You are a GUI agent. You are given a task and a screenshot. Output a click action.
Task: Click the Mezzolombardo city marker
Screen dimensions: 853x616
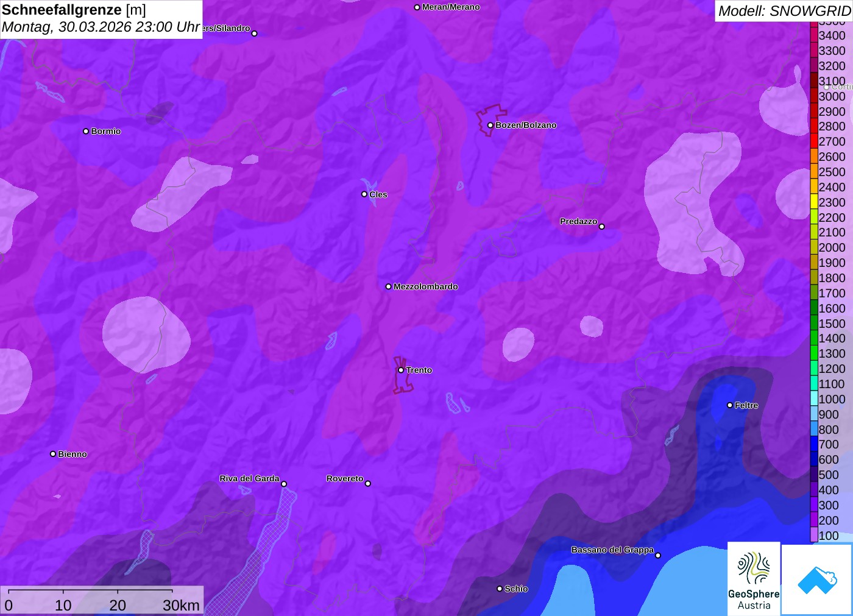coord(389,286)
